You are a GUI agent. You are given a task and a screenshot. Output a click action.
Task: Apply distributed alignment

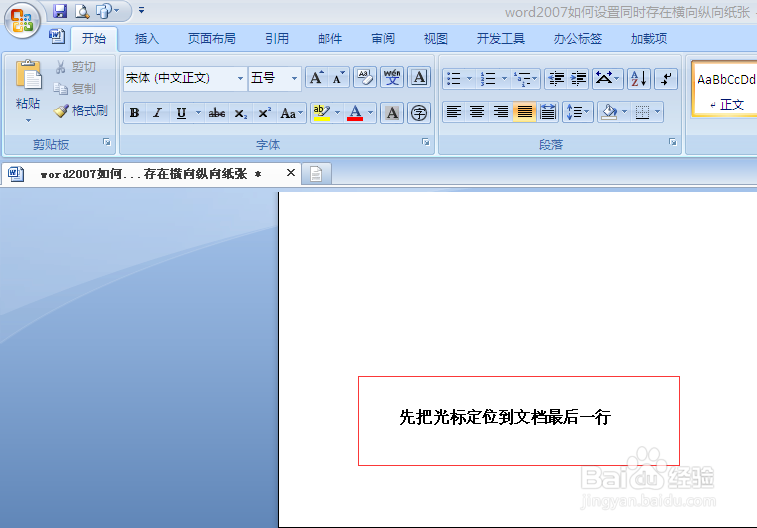547,113
